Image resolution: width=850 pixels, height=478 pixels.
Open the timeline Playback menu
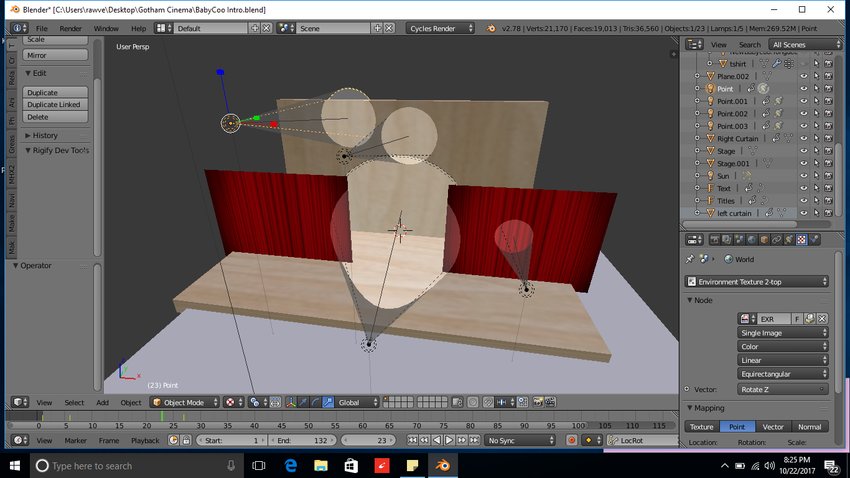145,441
